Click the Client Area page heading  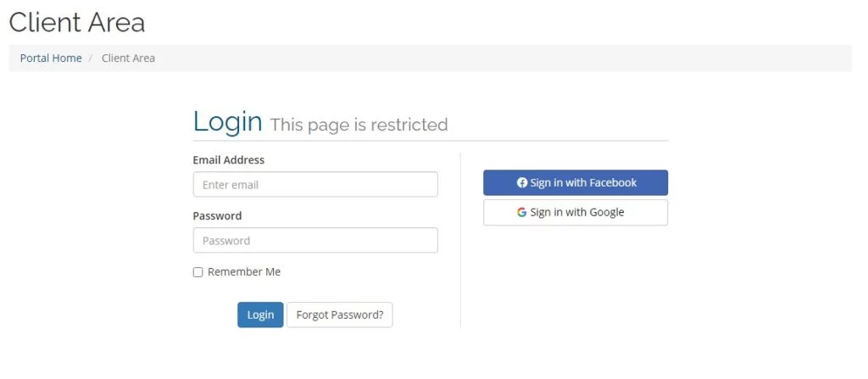[77, 22]
